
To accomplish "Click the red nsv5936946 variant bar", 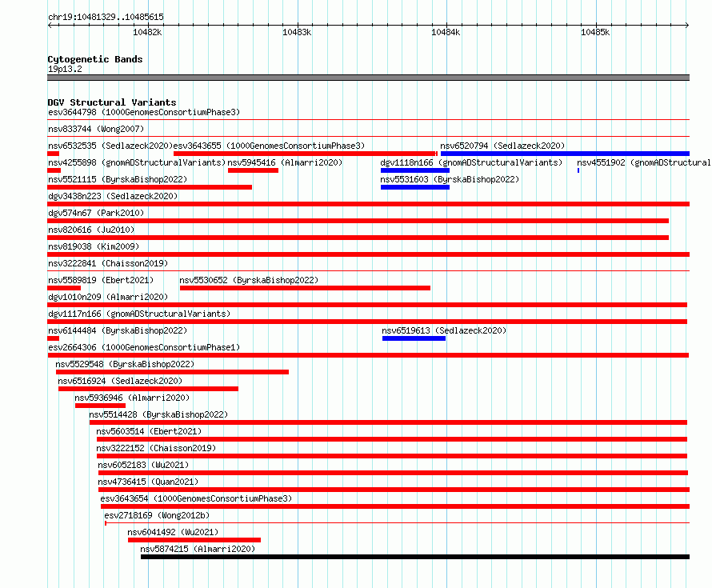I will point(100,406).
